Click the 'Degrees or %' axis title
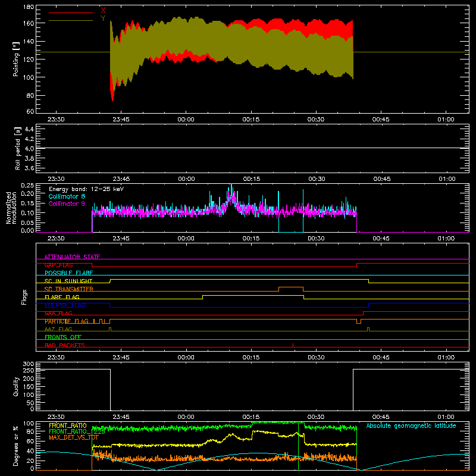Image resolution: width=476 pixels, height=476 pixels. point(16,446)
